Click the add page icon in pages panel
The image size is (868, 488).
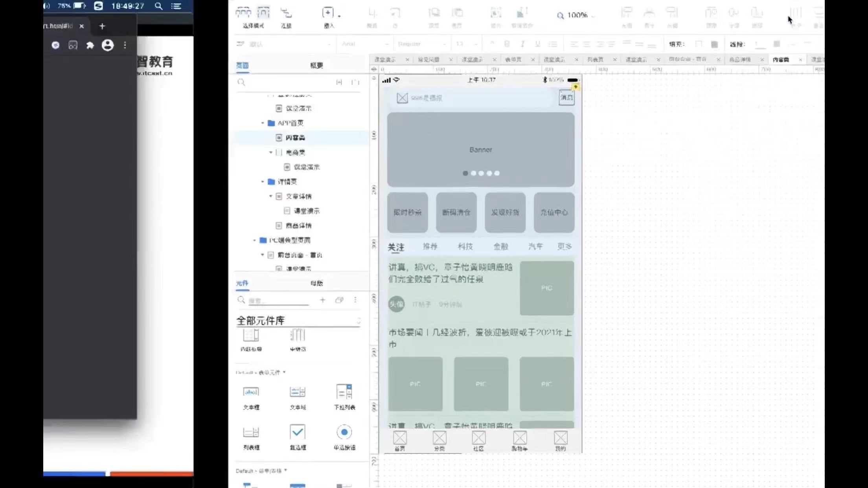339,82
